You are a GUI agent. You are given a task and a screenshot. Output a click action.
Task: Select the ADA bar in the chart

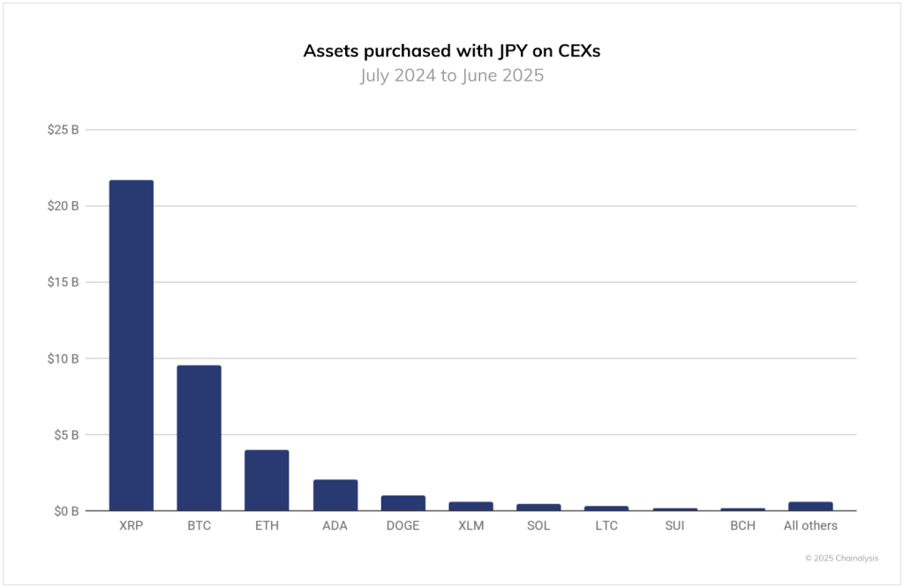coord(335,495)
